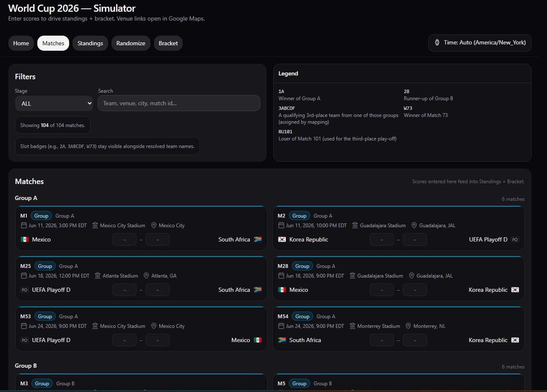Switch to the Standings tab

coord(90,43)
